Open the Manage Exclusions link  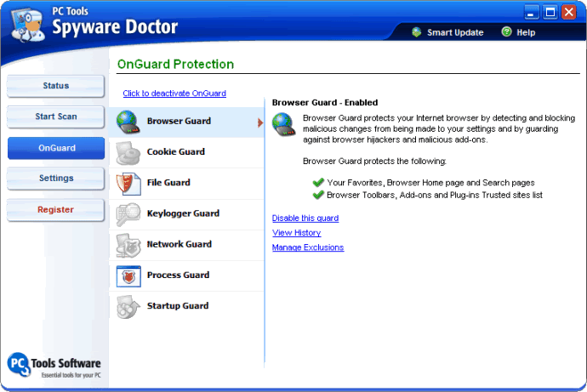[308, 247]
